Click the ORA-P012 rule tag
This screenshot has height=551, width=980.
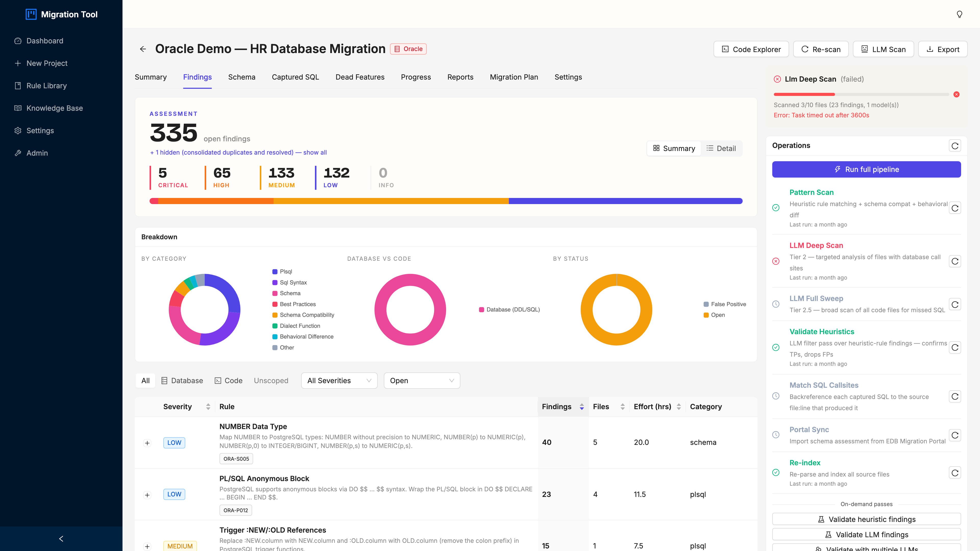(236, 510)
